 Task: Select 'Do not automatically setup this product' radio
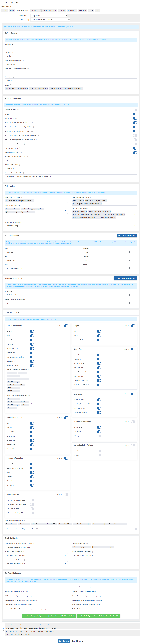pyautogui.click(x=4, y=634)
